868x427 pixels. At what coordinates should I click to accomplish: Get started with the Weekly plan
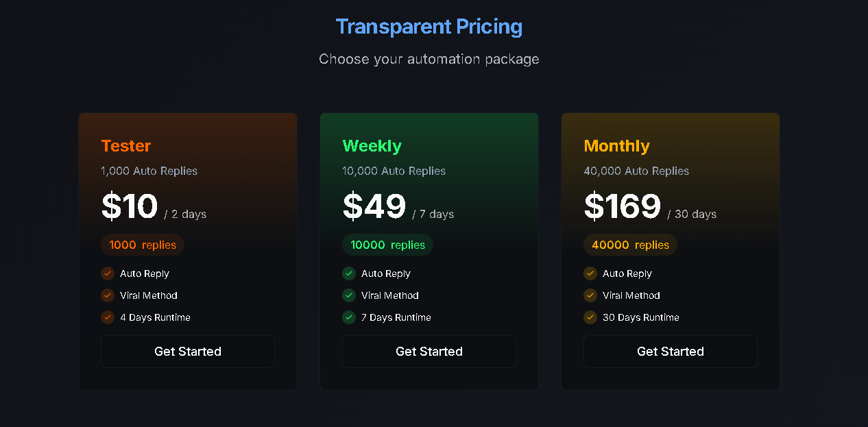point(429,352)
